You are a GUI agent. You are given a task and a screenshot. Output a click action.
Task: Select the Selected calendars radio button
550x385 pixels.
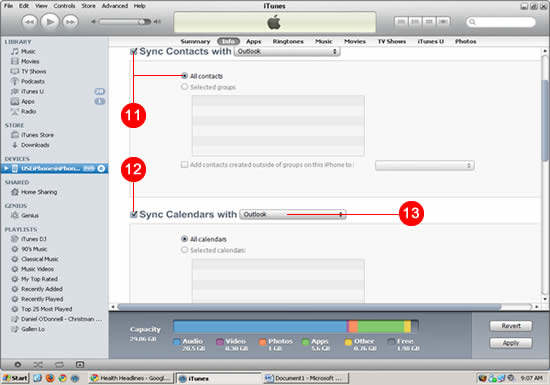(184, 250)
